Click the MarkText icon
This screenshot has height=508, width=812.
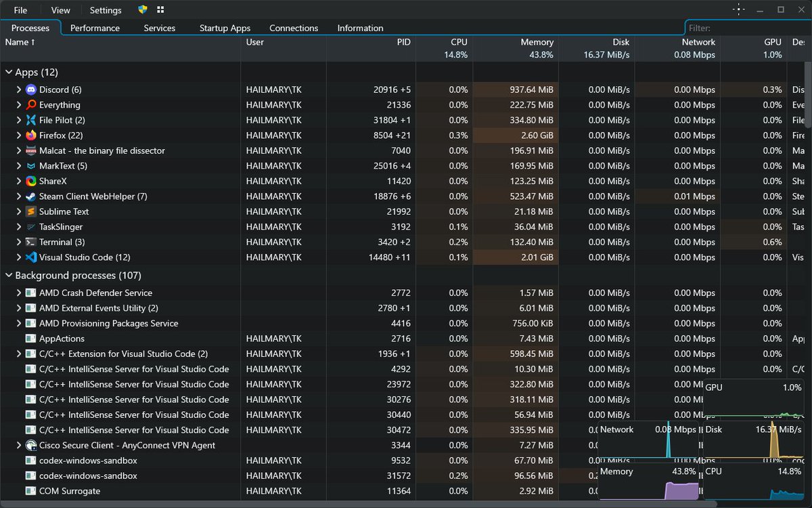click(x=30, y=166)
